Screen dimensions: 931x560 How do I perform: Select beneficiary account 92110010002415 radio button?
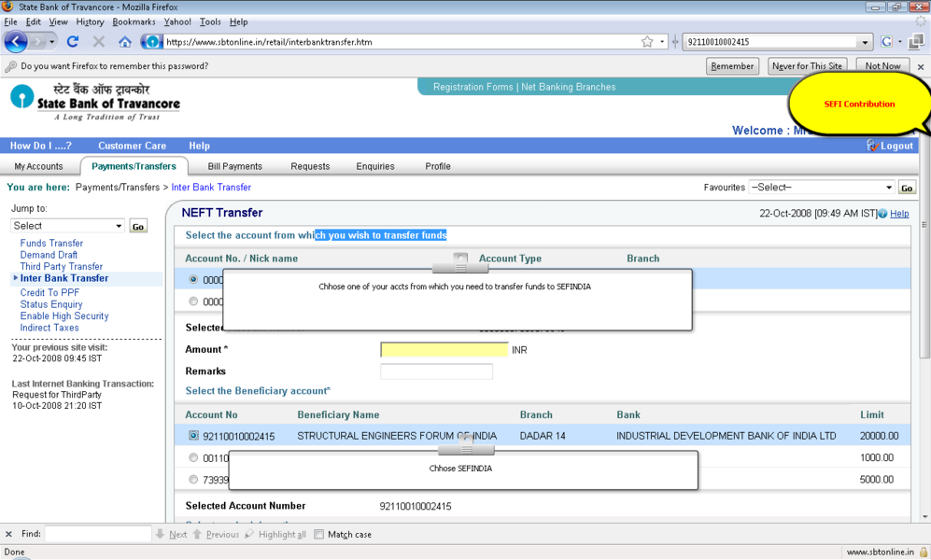click(194, 436)
